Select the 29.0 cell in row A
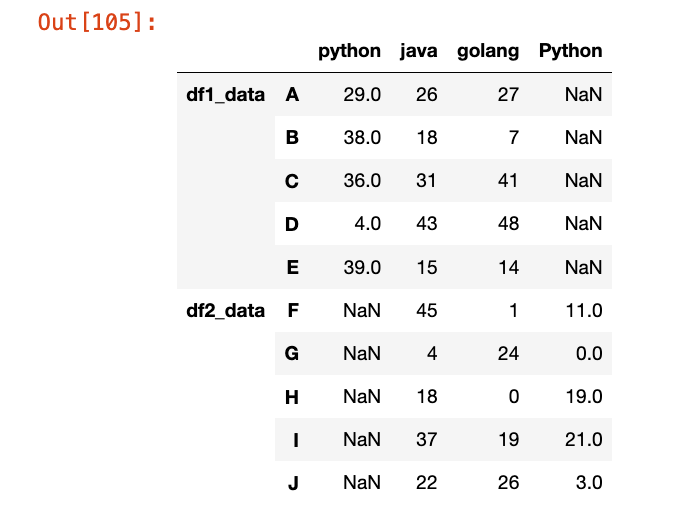This screenshot has height=516, width=680. pos(362,95)
